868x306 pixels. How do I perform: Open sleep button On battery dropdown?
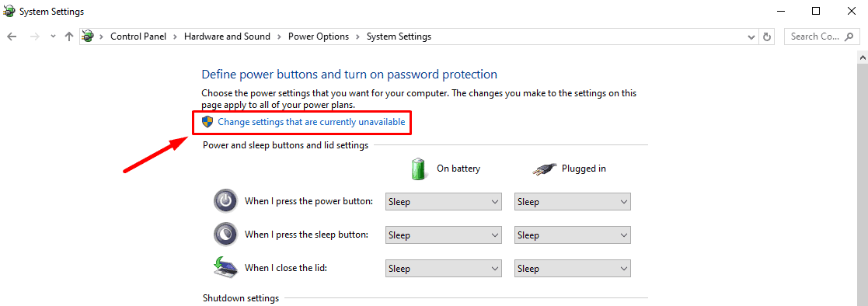(444, 235)
